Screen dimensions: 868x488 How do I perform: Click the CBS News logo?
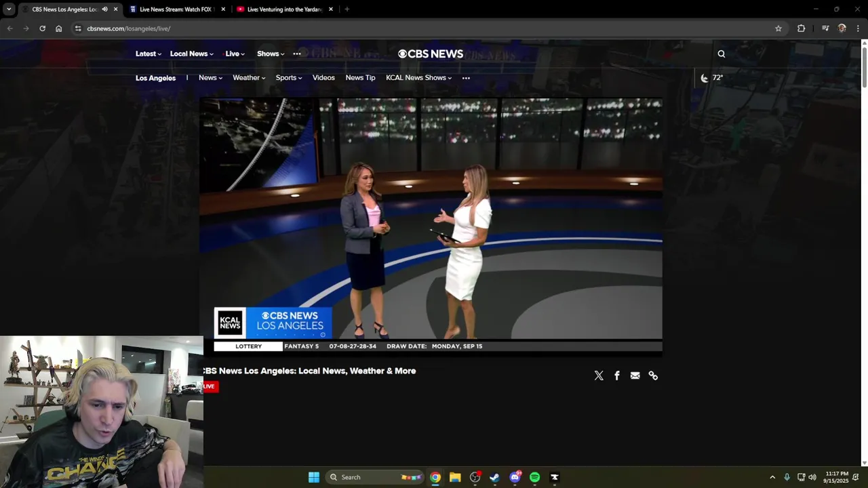coord(431,54)
